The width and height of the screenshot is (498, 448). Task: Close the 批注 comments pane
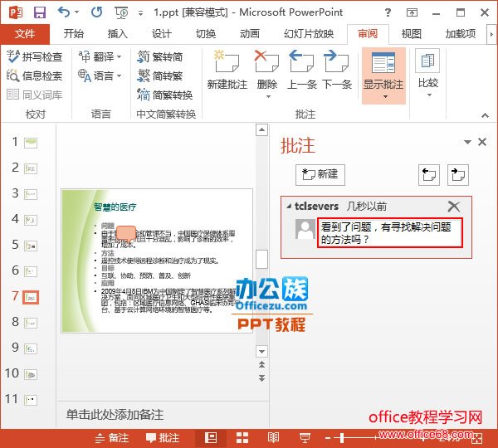482,142
